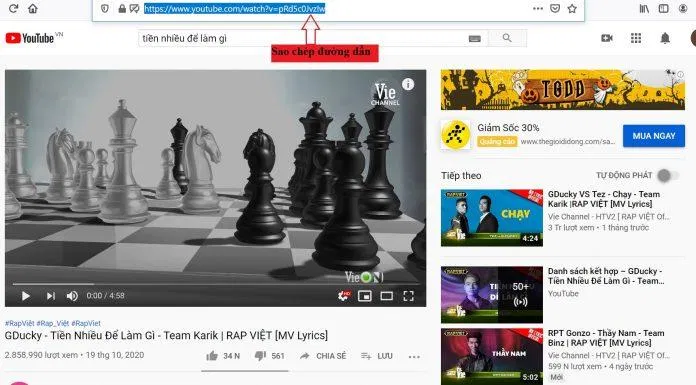Open the thegioididong.com ad link
Screen dimensions: 696x385
click(568, 142)
